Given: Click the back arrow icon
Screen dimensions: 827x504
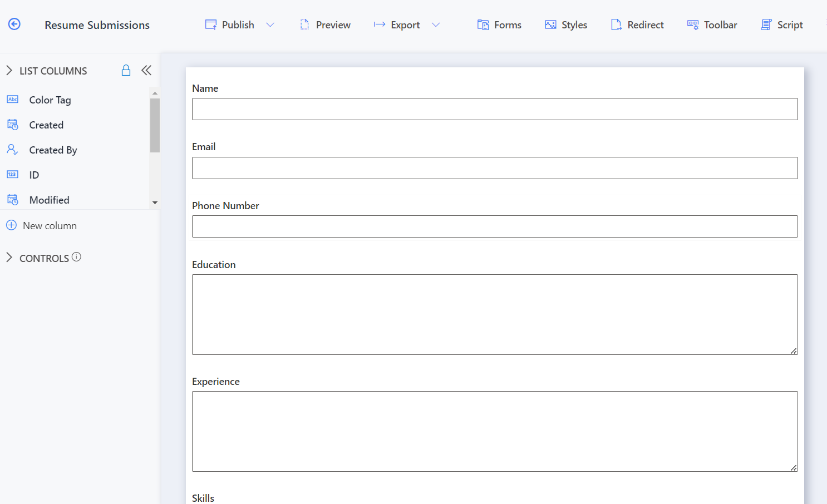Looking at the screenshot, I should coord(14,24).
